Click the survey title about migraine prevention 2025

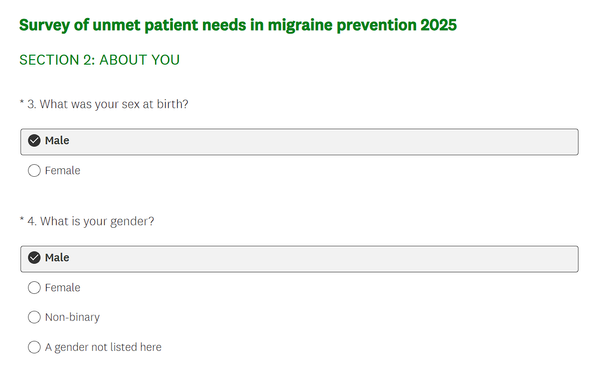point(238,25)
